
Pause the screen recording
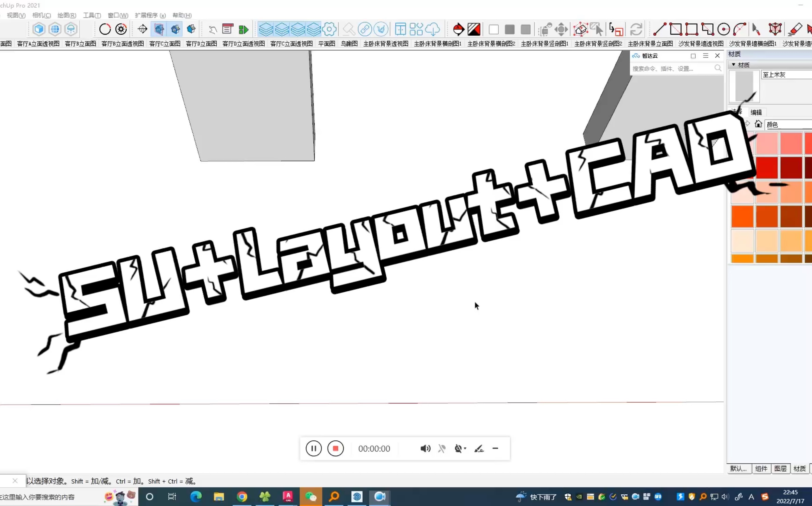click(314, 448)
